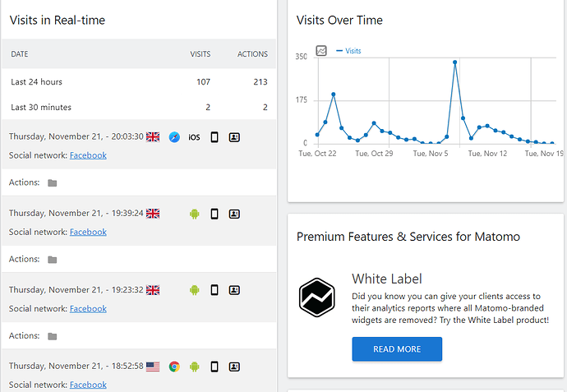Click actions folder icon under 19:39:24 visit
567x392 pixels.
[53, 260]
